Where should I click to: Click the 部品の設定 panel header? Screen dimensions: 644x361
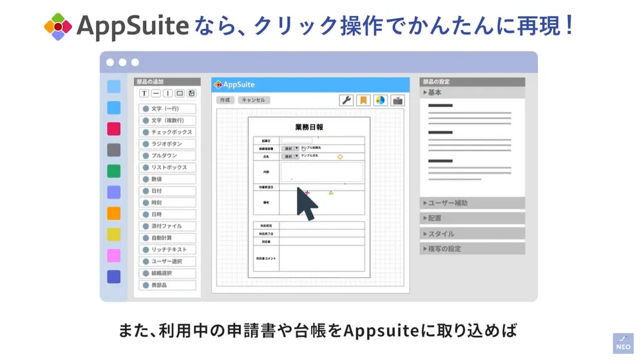(472, 82)
